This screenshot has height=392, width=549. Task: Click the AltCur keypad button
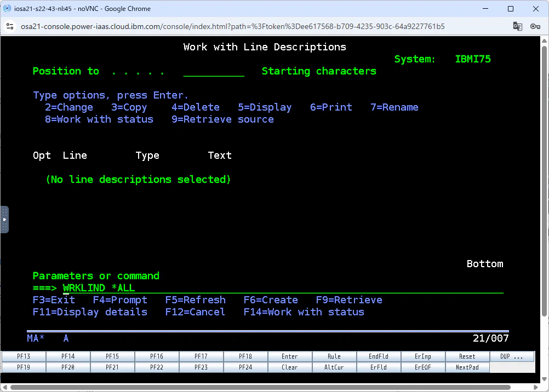334,367
